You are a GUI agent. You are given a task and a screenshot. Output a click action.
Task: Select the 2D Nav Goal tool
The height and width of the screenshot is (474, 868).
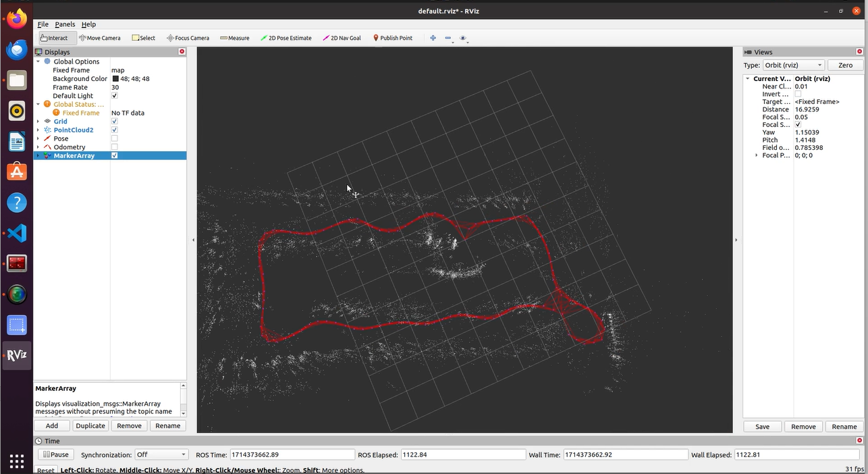(x=342, y=38)
